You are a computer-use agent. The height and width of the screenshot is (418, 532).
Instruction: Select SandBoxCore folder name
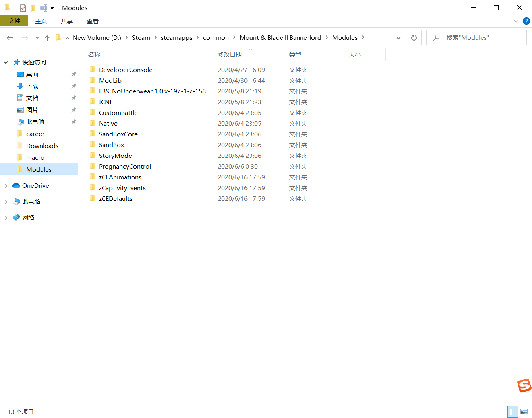click(118, 134)
